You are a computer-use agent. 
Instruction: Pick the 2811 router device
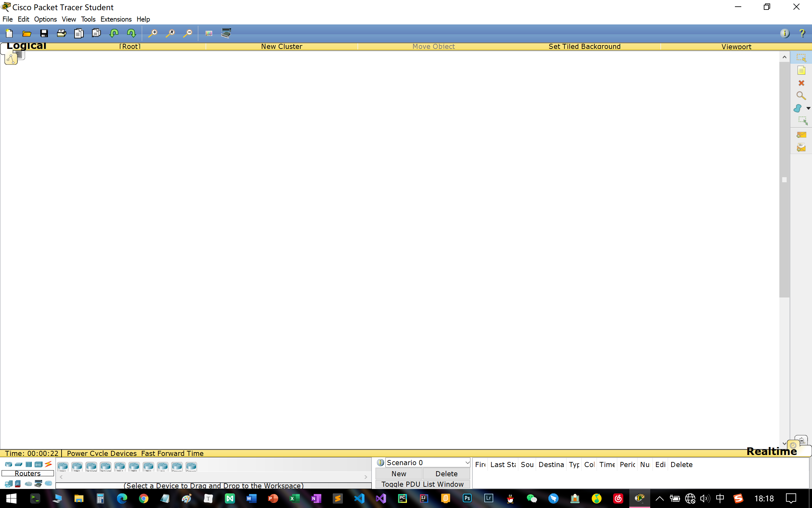click(x=120, y=467)
